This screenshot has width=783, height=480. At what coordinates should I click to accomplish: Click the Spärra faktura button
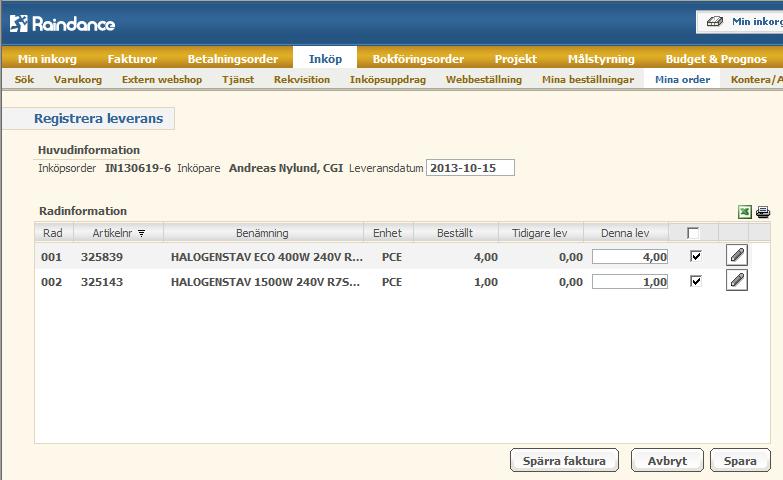(564, 461)
